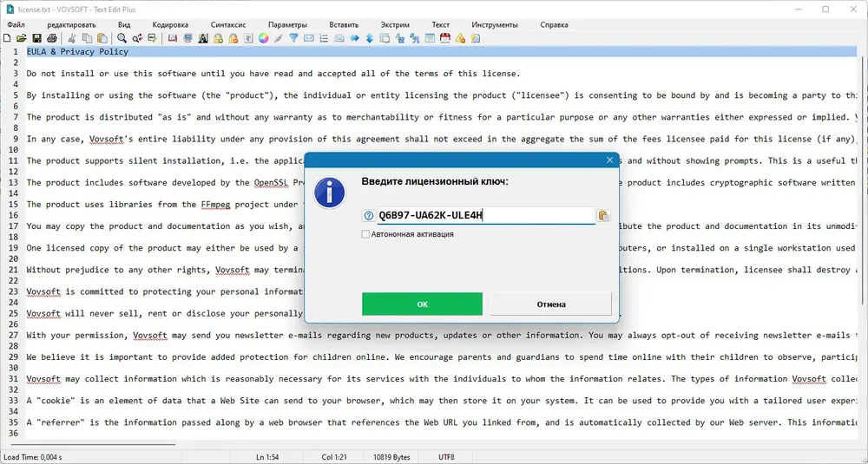Viewport: 868px width, 464px height.
Task: Confirm license key with green OK button
Action: point(423,304)
